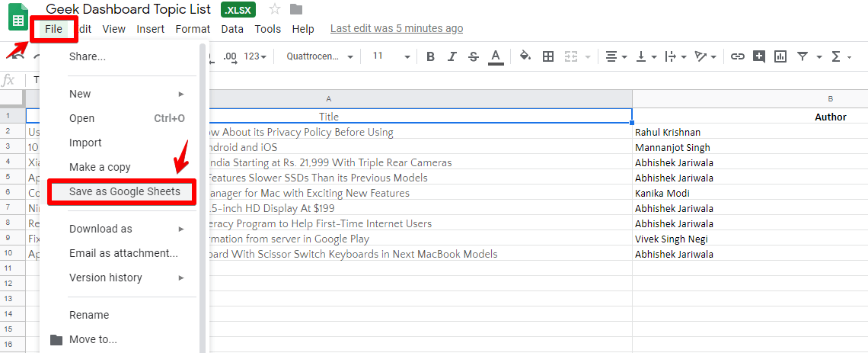868x353 pixels.
Task: Open the Format menu
Action: click(x=193, y=29)
